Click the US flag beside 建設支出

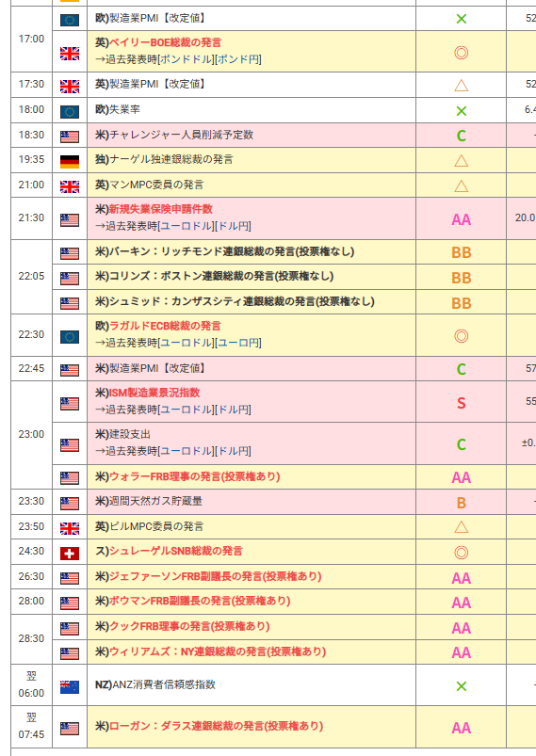(70, 445)
